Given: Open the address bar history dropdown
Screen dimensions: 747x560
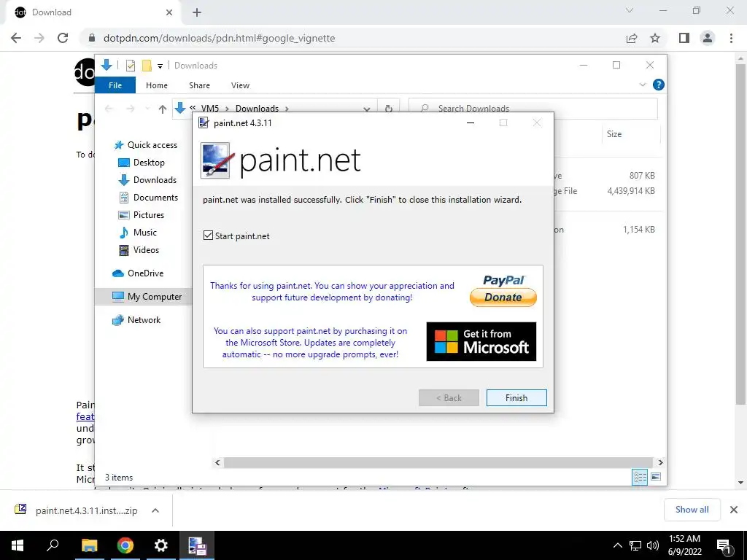Looking at the screenshot, I should (366, 109).
